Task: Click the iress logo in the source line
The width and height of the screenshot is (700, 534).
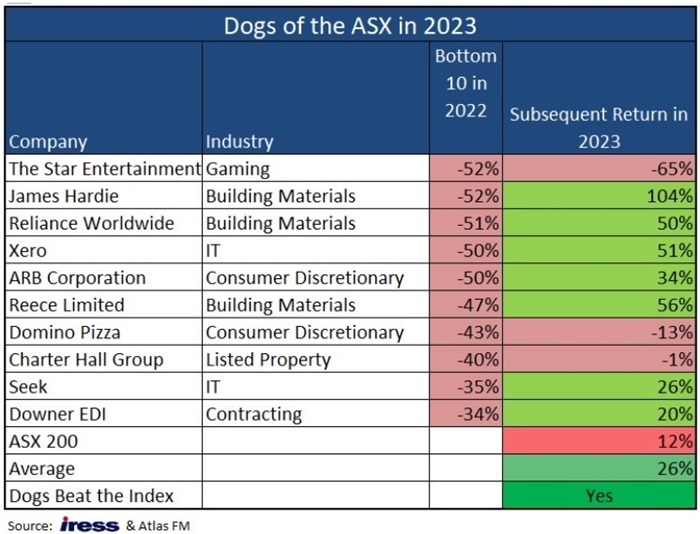Action: click(89, 525)
